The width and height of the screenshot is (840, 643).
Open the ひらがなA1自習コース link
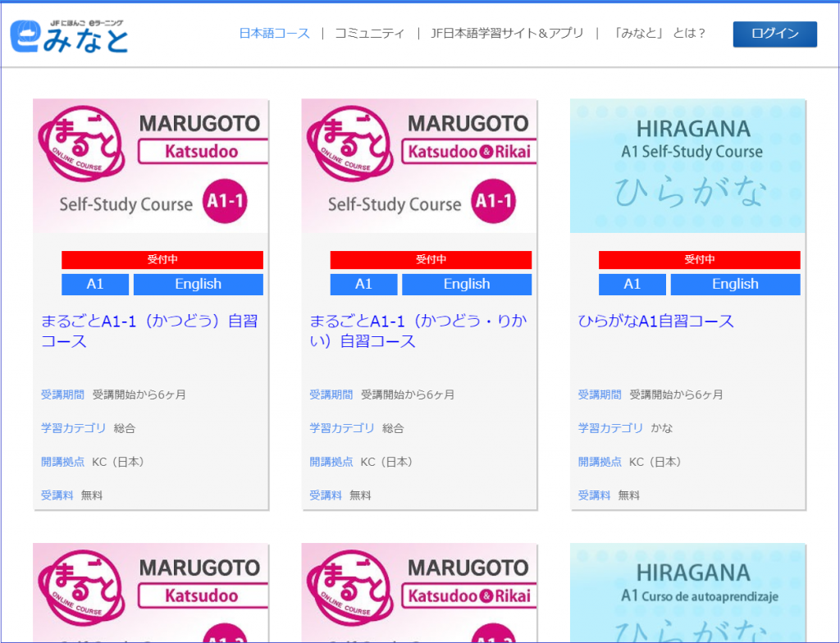(655, 321)
